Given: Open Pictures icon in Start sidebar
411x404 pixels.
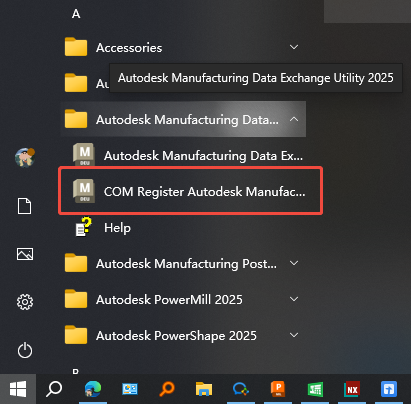Looking at the screenshot, I should tap(25, 254).
